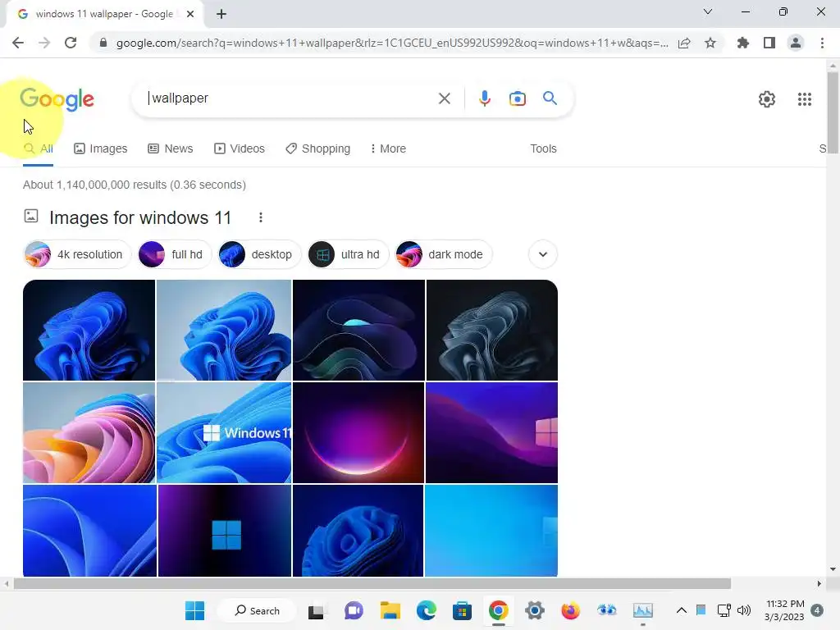Open the search Tools options
This screenshot has width=840, height=630.
point(543,149)
